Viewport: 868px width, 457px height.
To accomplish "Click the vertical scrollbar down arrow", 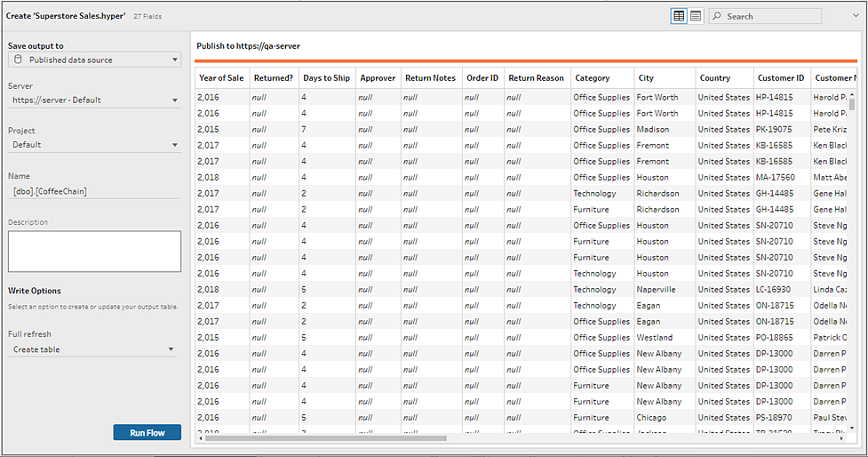I will tap(852, 428).
